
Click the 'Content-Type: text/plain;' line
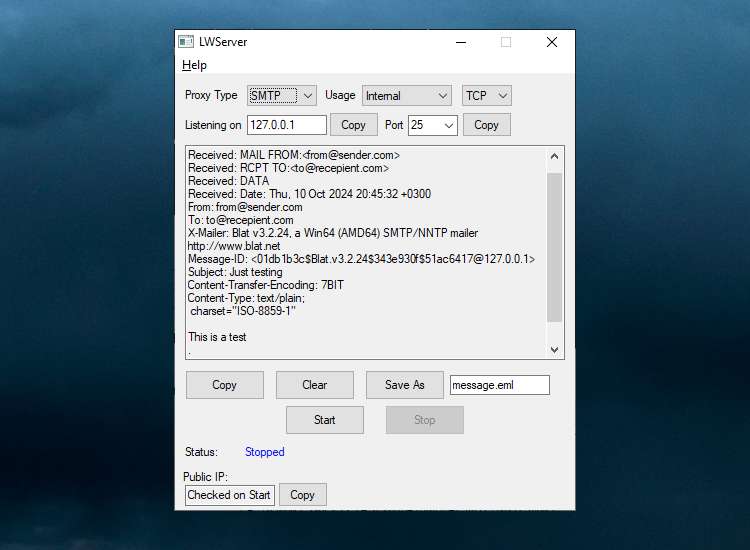[x=246, y=298]
